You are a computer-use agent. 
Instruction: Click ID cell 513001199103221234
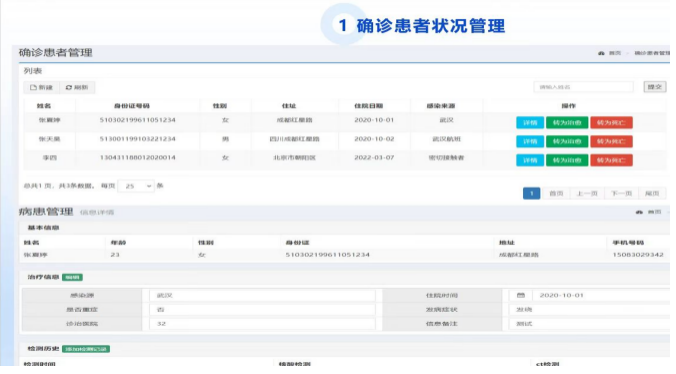138,139
